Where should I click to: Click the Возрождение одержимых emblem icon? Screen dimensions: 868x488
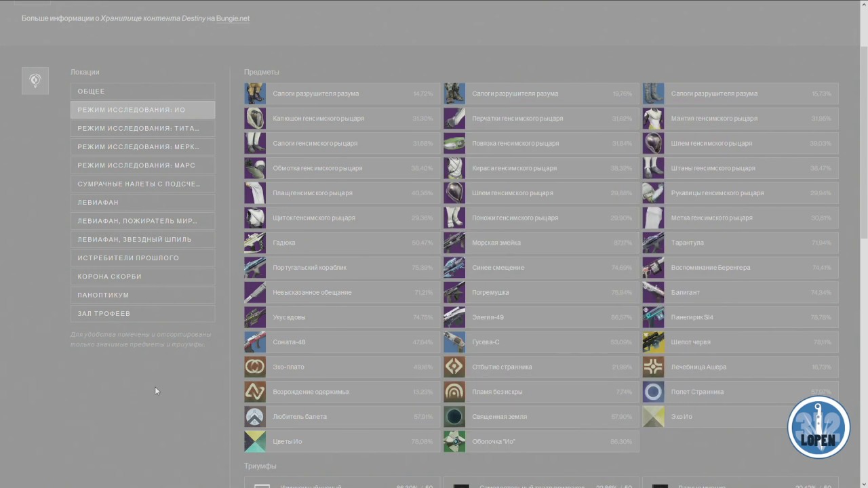(255, 392)
